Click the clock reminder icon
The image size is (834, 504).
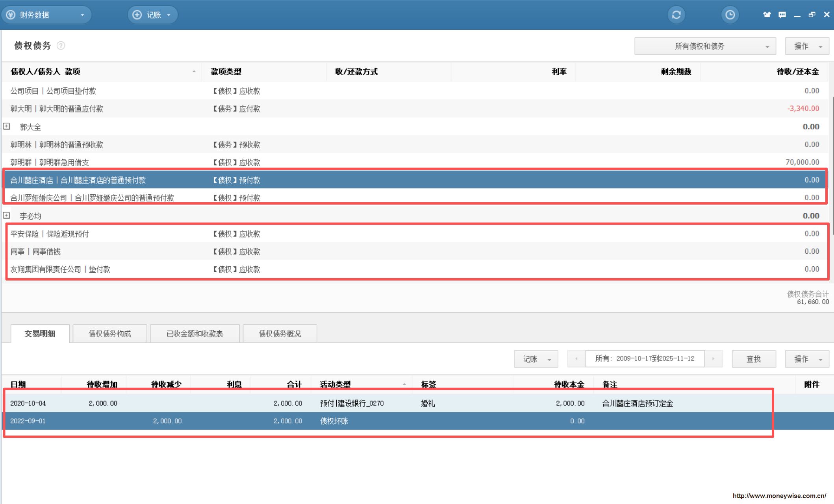click(x=730, y=15)
